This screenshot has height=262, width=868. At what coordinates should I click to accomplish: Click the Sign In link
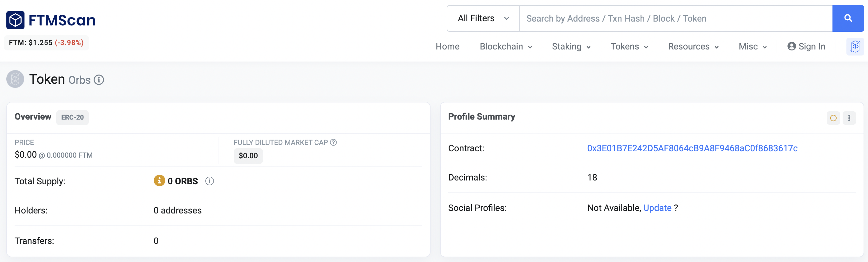(x=806, y=47)
